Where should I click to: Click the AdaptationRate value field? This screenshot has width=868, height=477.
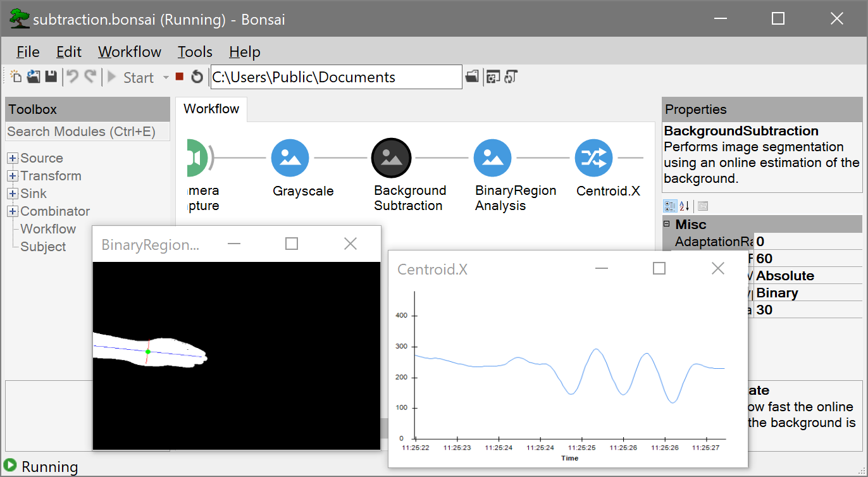coord(807,242)
